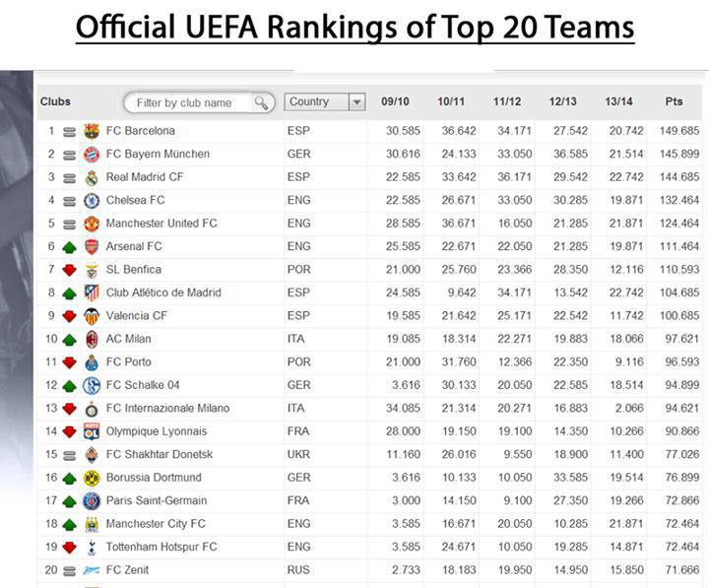Click the red down arrow beside SL Benfica
Viewport: 709px width, 588px height.
[x=69, y=270]
